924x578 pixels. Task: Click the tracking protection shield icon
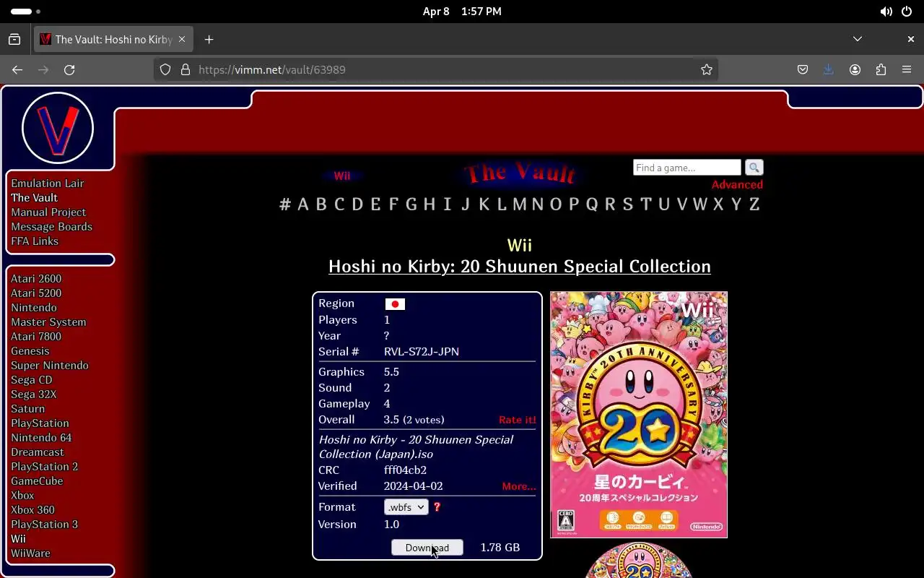(x=165, y=69)
